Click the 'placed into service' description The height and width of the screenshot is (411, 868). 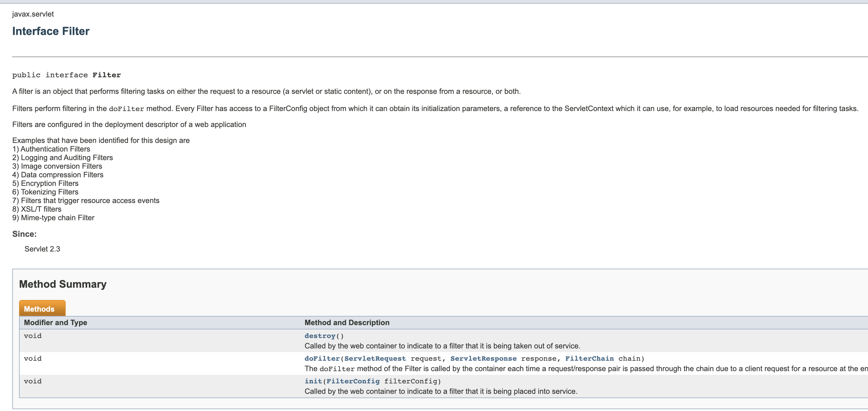pos(441,391)
